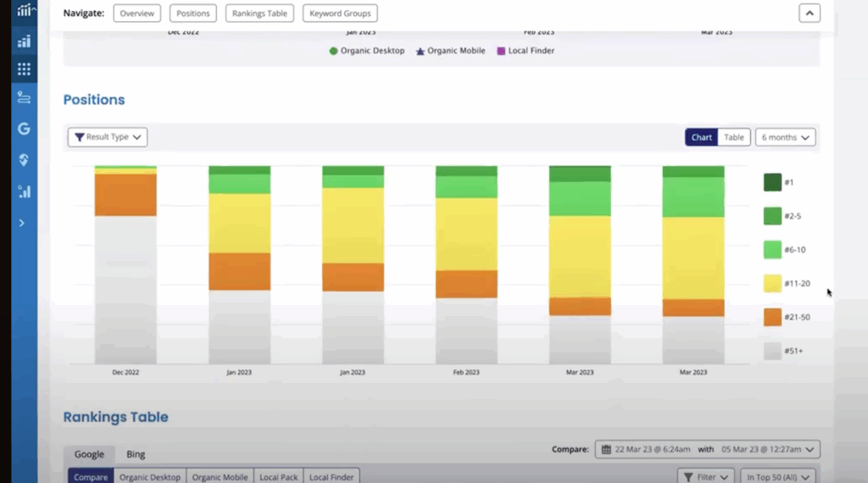Click the map pin sidebar icon

click(x=24, y=160)
